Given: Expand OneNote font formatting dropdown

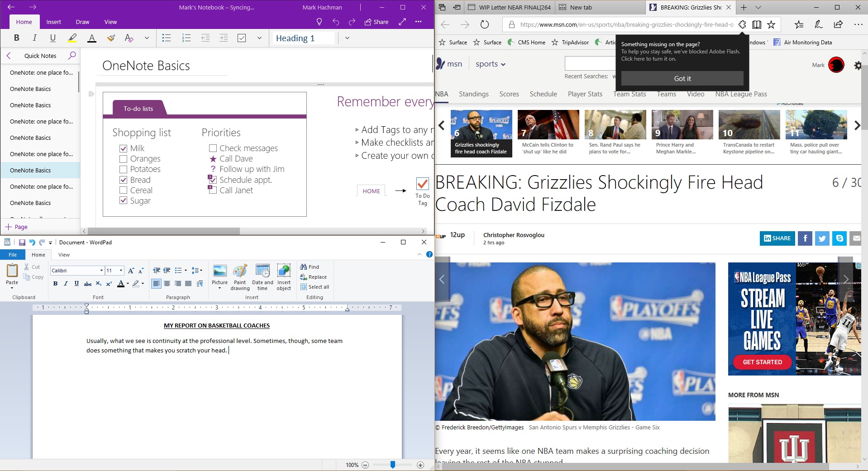Looking at the screenshot, I should coord(147,38).
